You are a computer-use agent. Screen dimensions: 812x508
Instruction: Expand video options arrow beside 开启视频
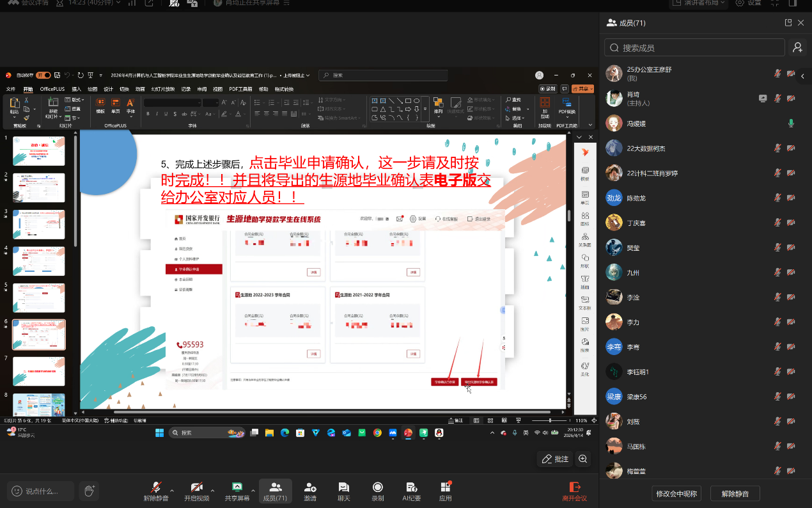point(212,491)
